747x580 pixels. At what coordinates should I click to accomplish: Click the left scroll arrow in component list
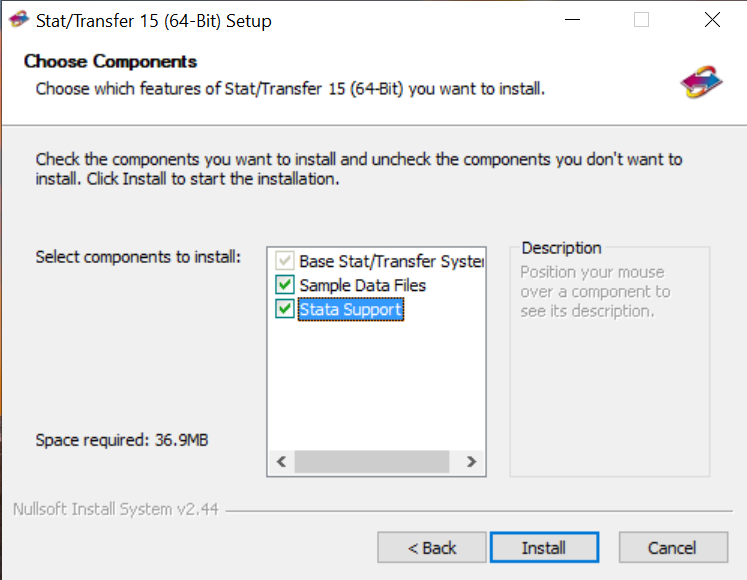pyautogui.click(x=282, y=461)
